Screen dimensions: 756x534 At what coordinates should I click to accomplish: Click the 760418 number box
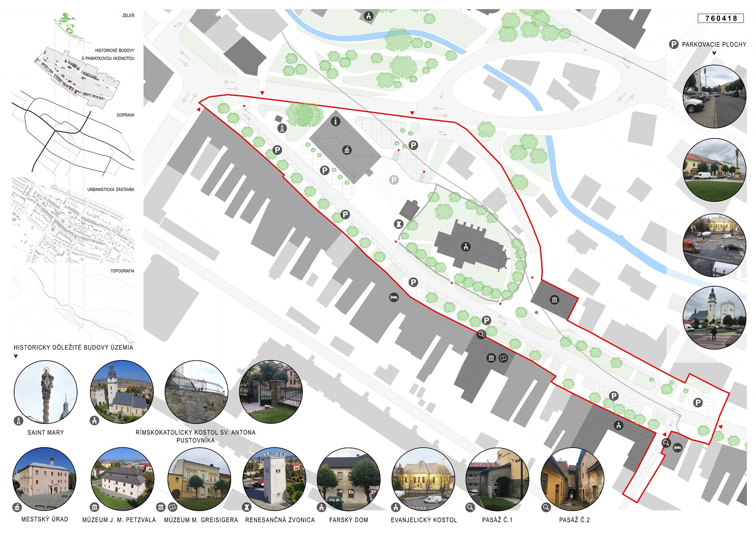(x=721, y=18)
